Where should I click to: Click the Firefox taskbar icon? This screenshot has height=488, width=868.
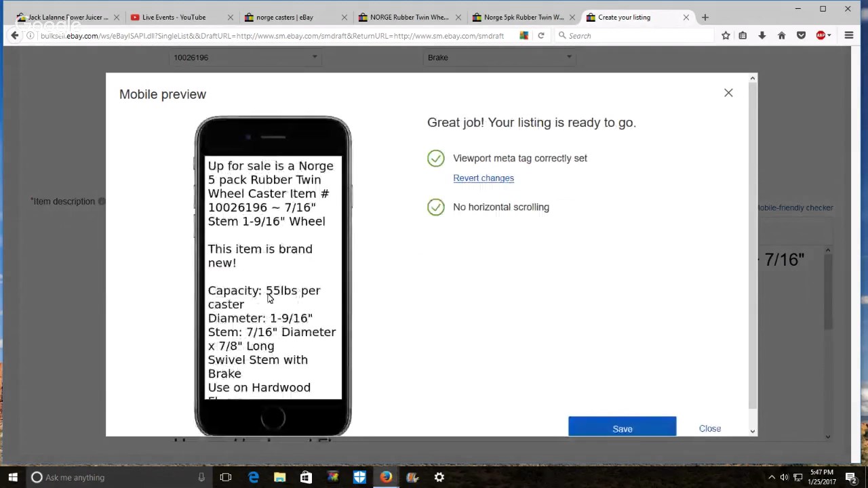(x=386, y=477)
